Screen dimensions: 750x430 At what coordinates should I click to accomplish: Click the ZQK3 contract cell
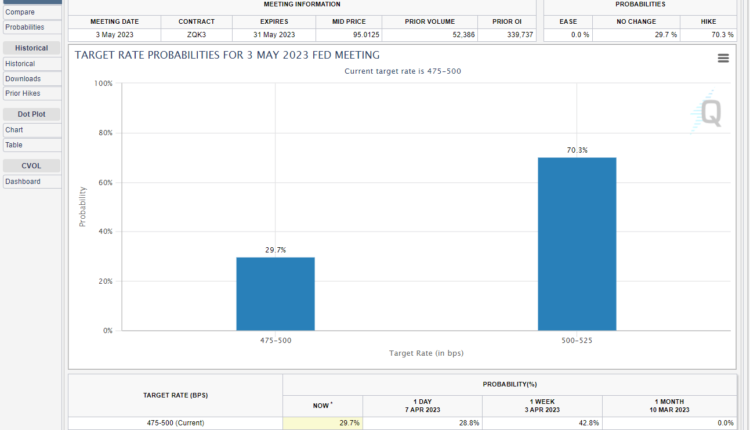pyautogui.click(x=196, y=35)
